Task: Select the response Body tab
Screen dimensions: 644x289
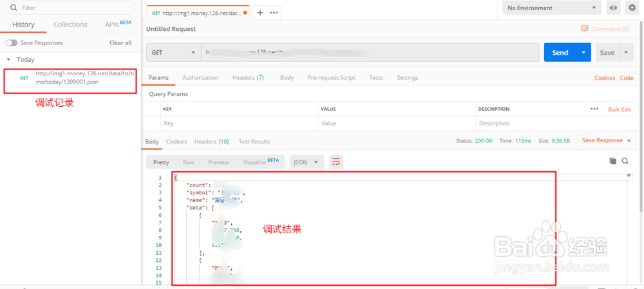Action: point(152,142)
